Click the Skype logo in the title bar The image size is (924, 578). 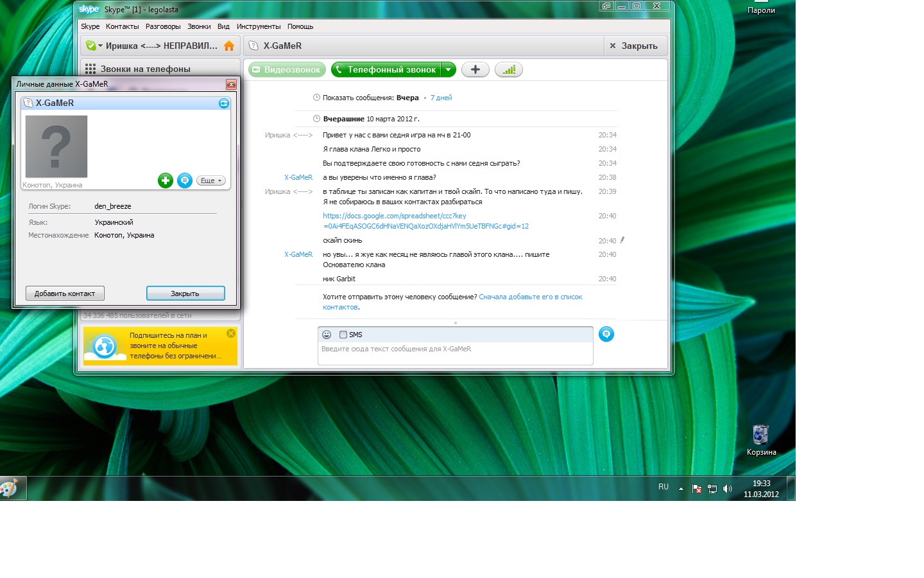click(x=89, y=9)
